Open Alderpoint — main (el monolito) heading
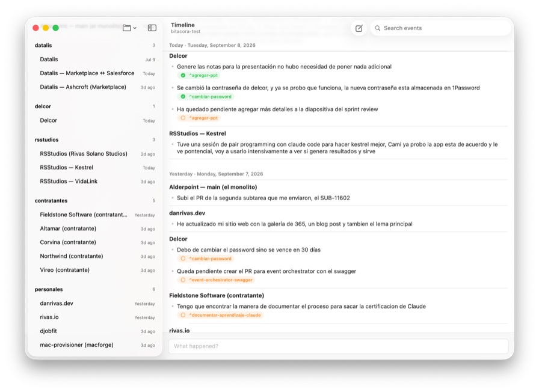Screen dimensions: 539x392 click(x=213, y=187)
